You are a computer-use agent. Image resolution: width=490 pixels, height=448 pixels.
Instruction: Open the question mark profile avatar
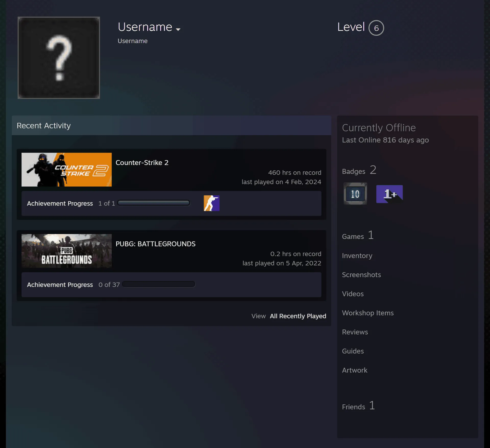(x=59, y=58)
